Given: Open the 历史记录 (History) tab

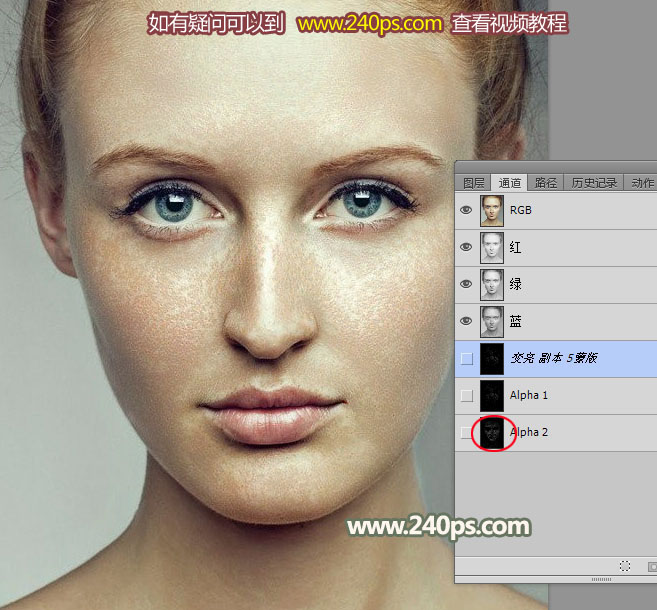Looking at the screenshot, I should (594, 183).
